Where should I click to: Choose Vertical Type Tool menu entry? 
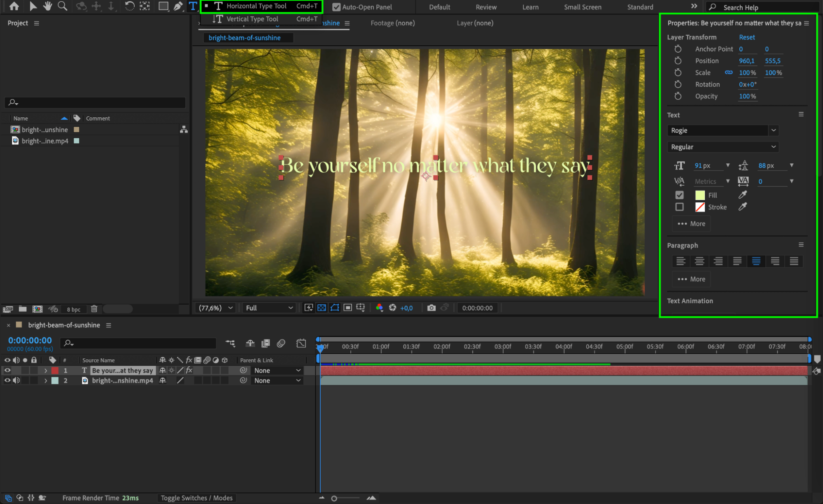click(x=252, y=19)
